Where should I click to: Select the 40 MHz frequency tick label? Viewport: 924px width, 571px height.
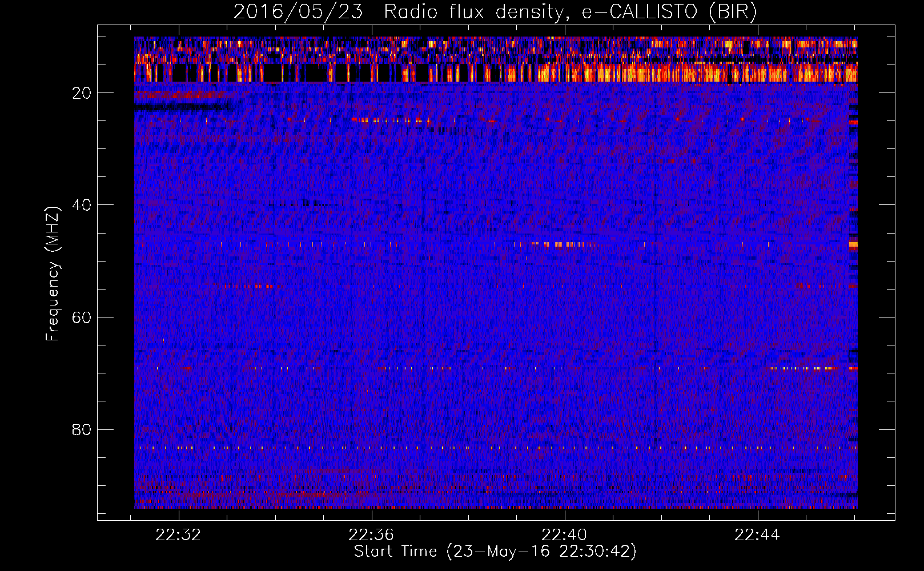82,205
